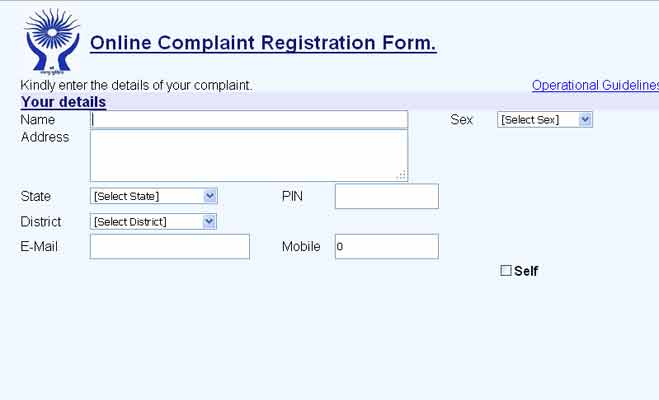Viewport: 659px width, 400px height.
Task: Click the Mobile field label
Action: (x=301, y=246)
